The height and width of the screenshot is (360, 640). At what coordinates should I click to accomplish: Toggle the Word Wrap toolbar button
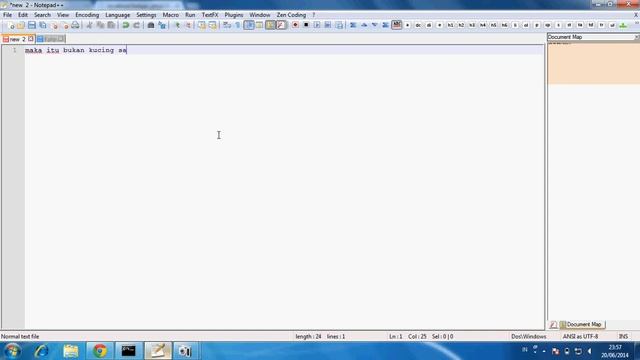pos(227,25)
